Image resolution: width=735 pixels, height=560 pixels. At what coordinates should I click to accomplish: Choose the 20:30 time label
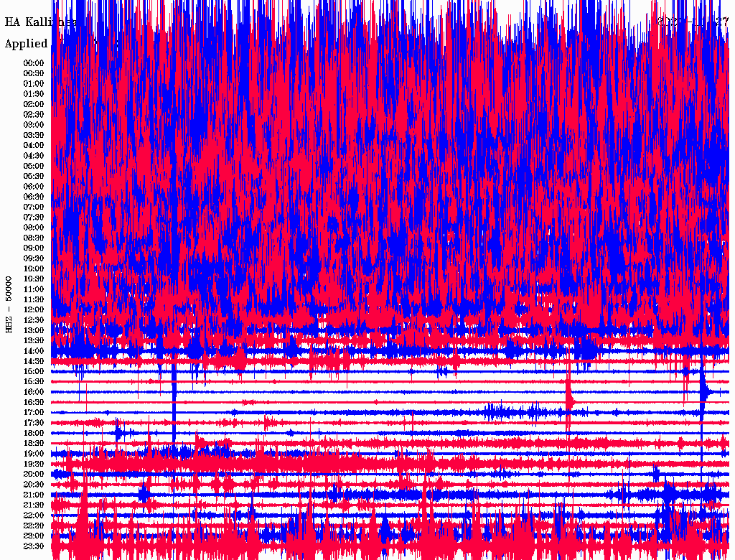[34, 485]
